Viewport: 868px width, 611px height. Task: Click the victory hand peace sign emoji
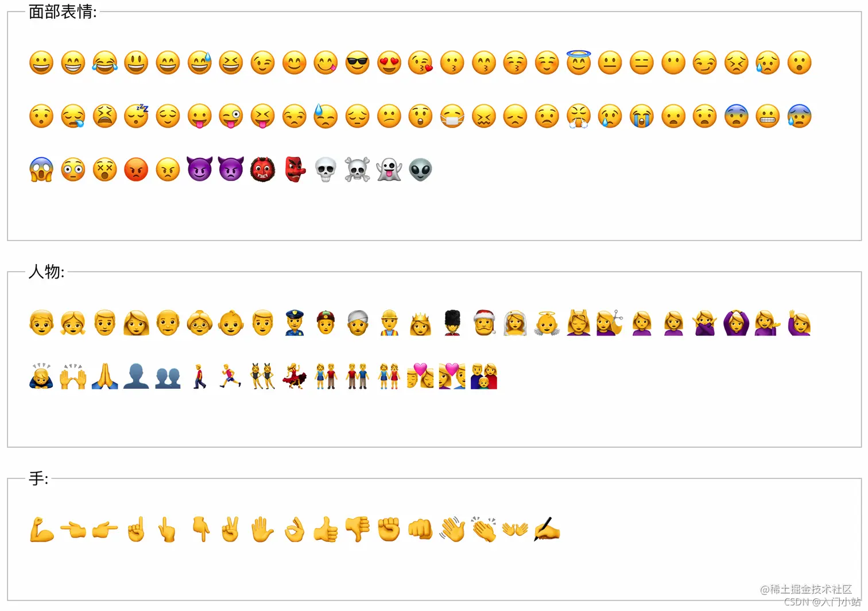click(231, 529)
